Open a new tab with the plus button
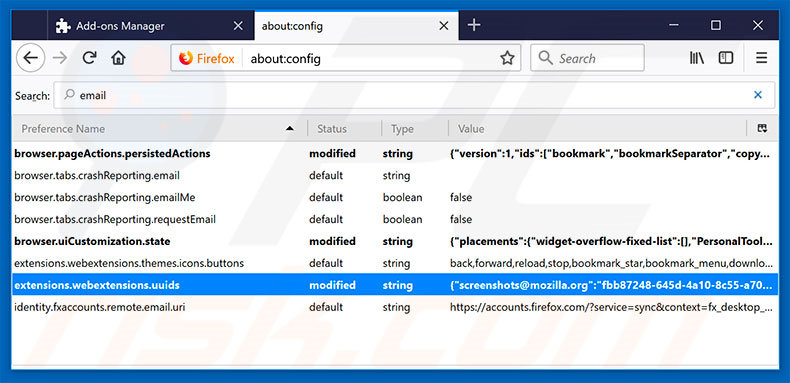This screenshot has width=790, height=383. (474, 25)
